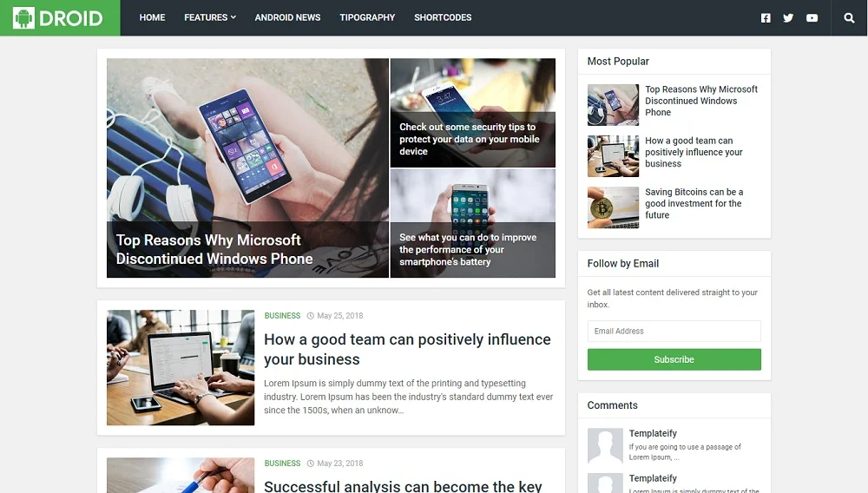Open the Twitter social icon
The height and width of the screenshot is (493, 868).
pos(788,17)
